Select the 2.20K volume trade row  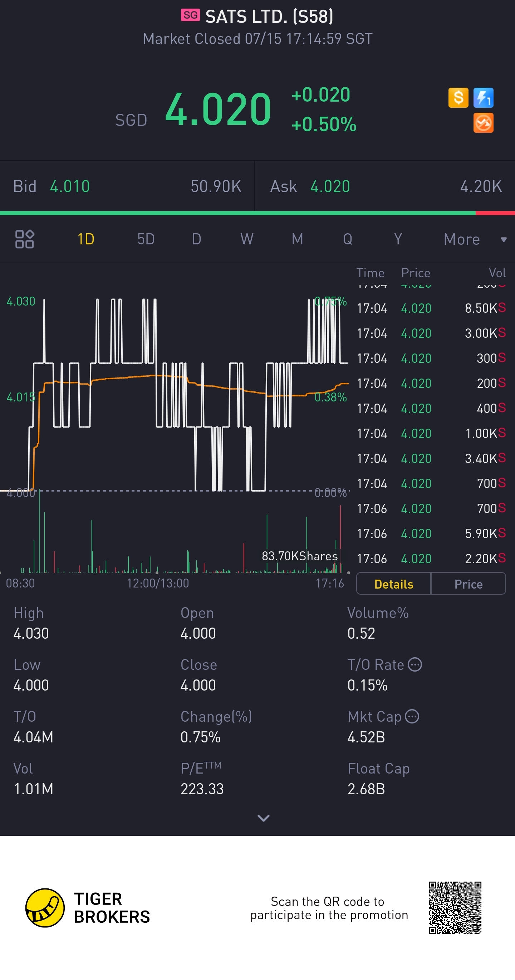point(431,559)
